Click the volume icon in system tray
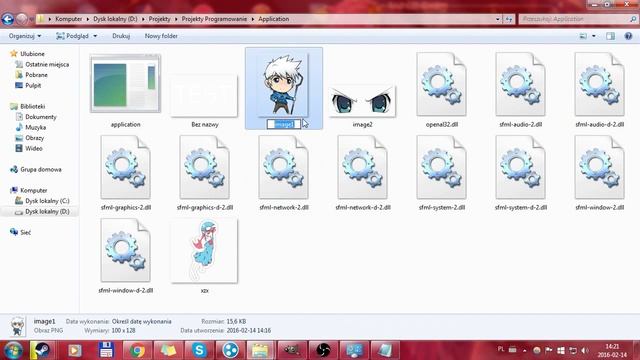Screen dimensions: 640x360 585,351
